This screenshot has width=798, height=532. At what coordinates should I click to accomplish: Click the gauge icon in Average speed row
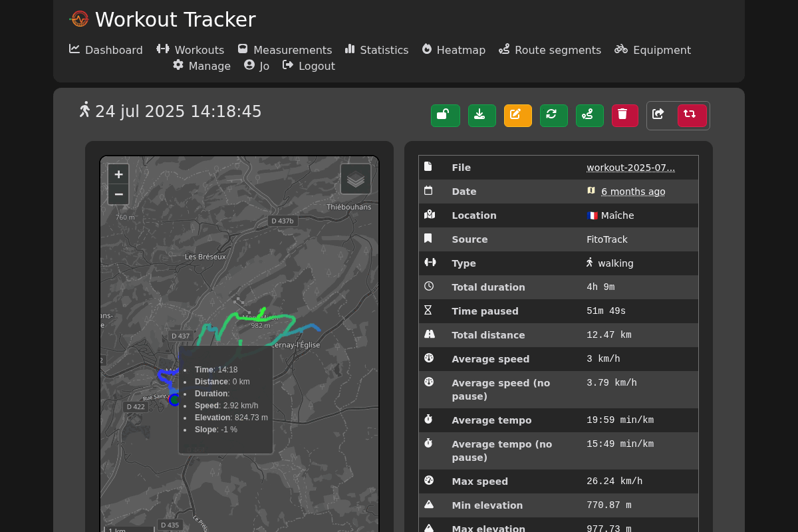click(x=429, y=358)
